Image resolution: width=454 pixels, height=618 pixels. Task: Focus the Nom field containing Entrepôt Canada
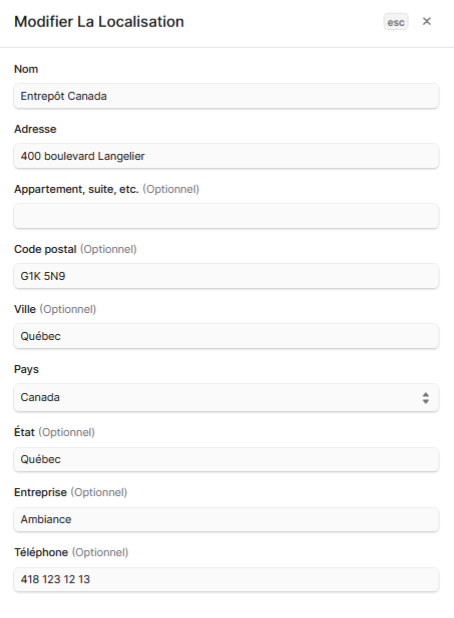point(226,96)
